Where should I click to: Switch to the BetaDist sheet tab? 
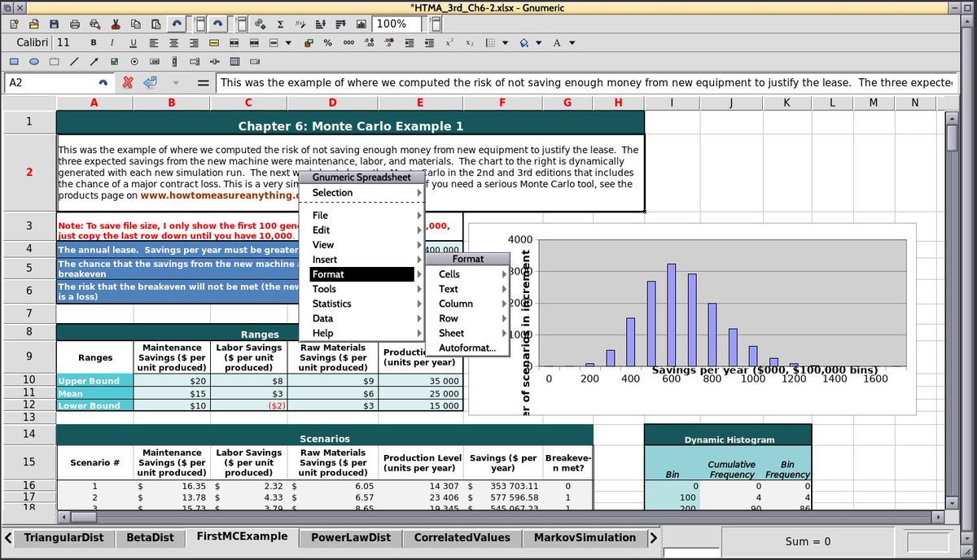pyautogui.click(x=151, y=537)
